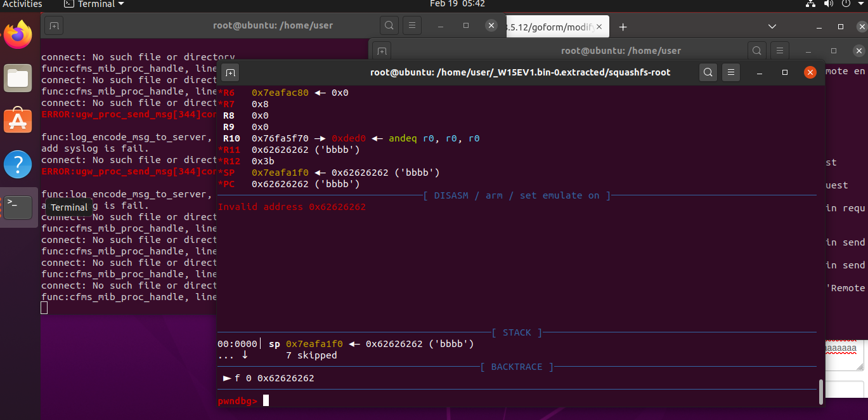Click 'Invalid address 0x62626262' message
868x420 pixels.
tap(292, 207)
